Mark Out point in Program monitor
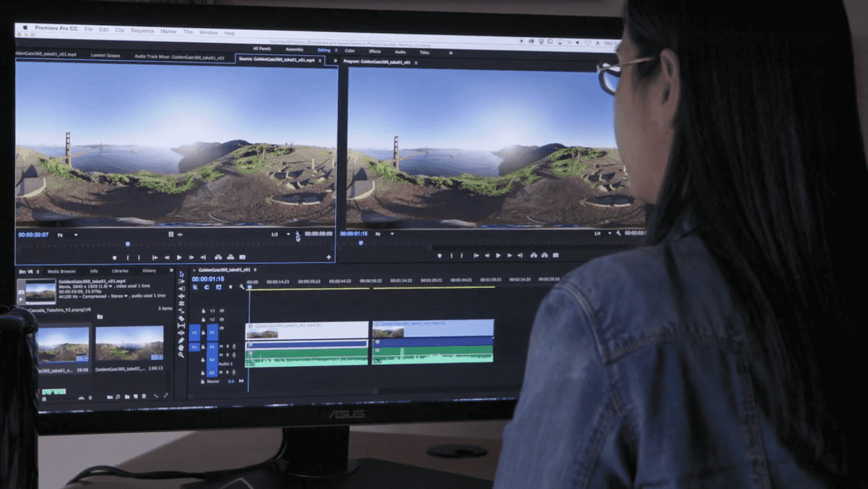This screenshot has width=868, height=489. [462, 255]
